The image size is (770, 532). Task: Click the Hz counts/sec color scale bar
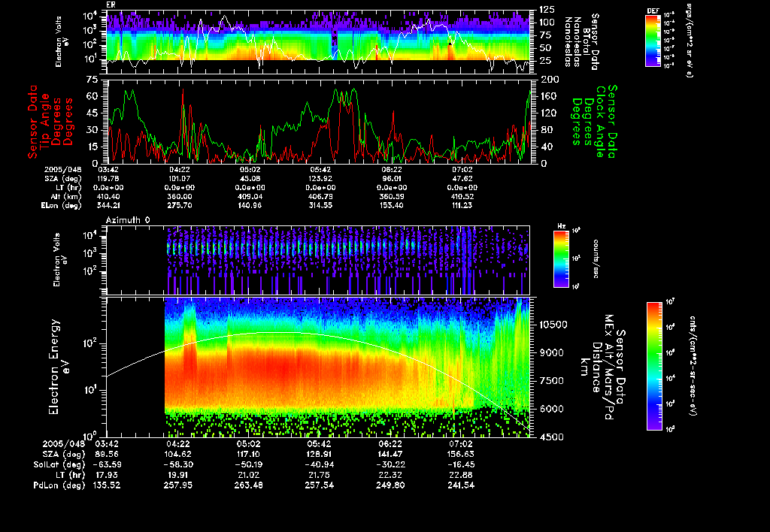pyautogui.click(x=561, y=258)
